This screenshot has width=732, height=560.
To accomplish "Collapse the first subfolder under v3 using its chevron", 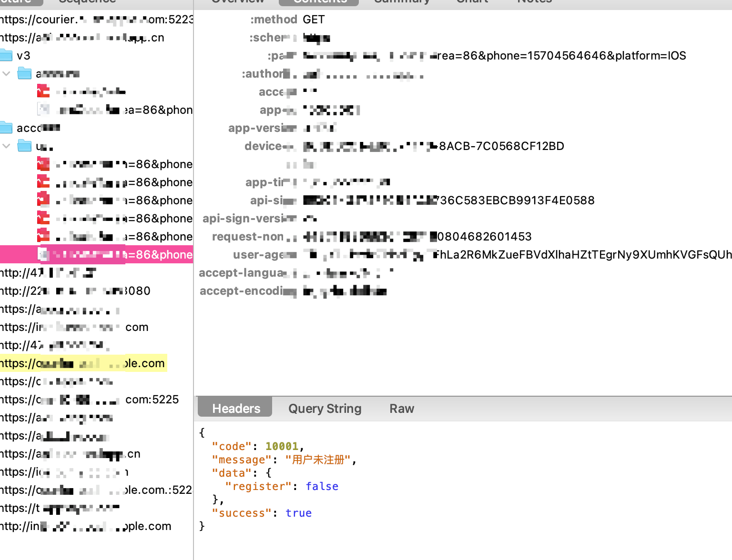I will 7,74.
